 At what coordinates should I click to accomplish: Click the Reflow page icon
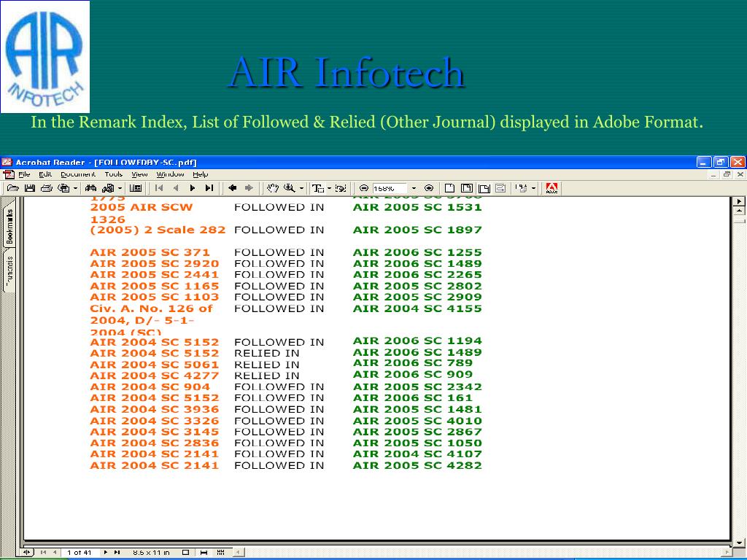click(x=500, y=188)
